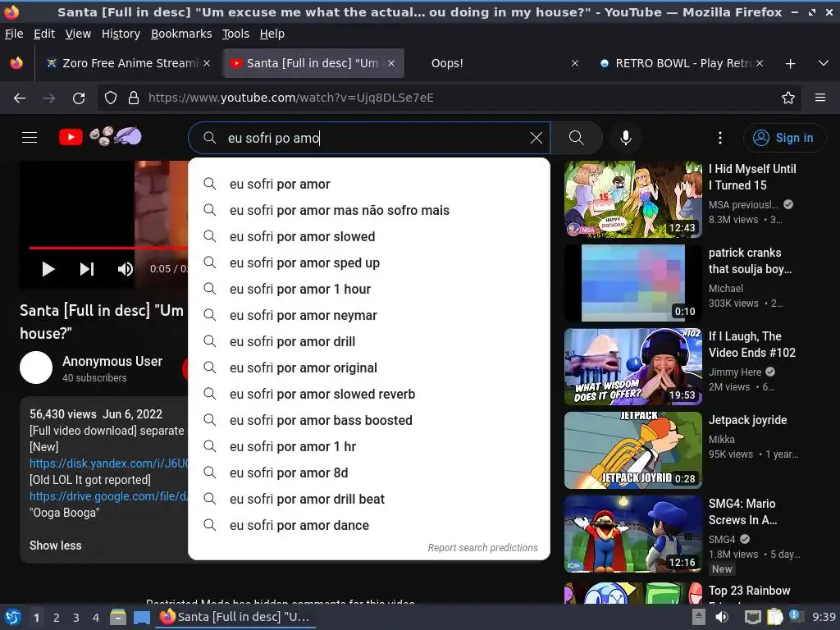Reload the current page
840x630 pixels.
pos(79,98)
